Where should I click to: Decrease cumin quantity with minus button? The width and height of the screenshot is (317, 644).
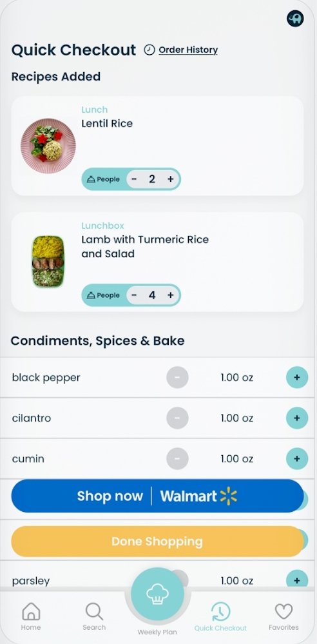pyautogui.click(x=177, y=459)
